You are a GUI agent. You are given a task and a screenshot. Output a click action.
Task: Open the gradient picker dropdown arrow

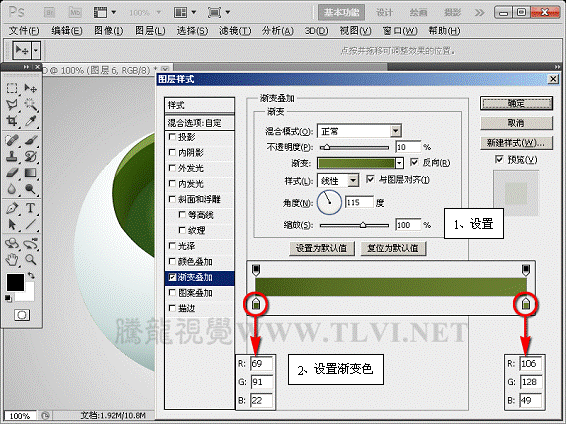point(399,163)
